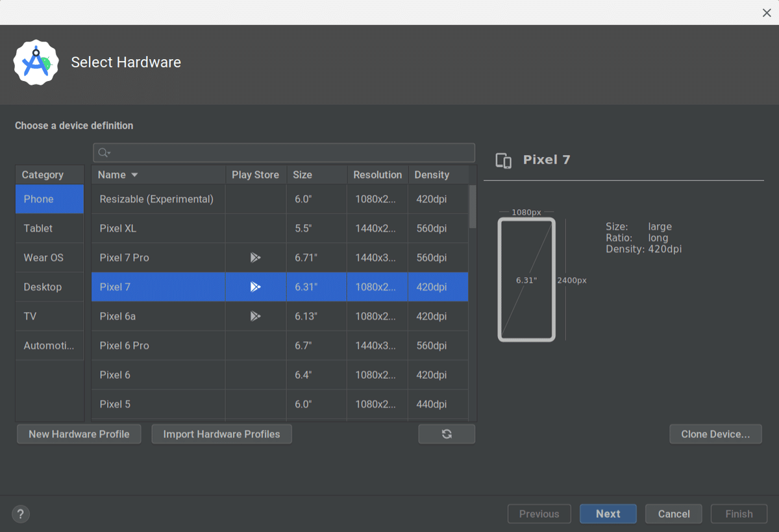The height and width of the screenshot is (532, 779).
Task: Select the Pixel 5 device row
Action: (280, 404)
